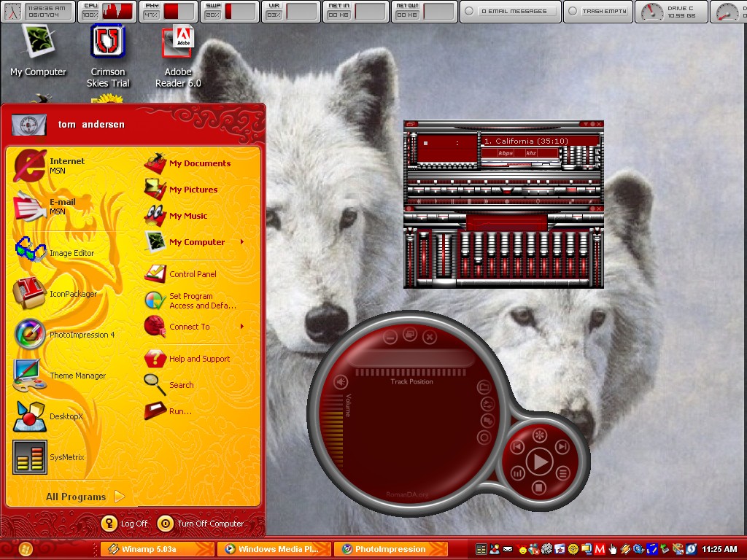Click the "1. California (35:10)" track title in Winamp
747x560 pixels.
coord(526,141)
